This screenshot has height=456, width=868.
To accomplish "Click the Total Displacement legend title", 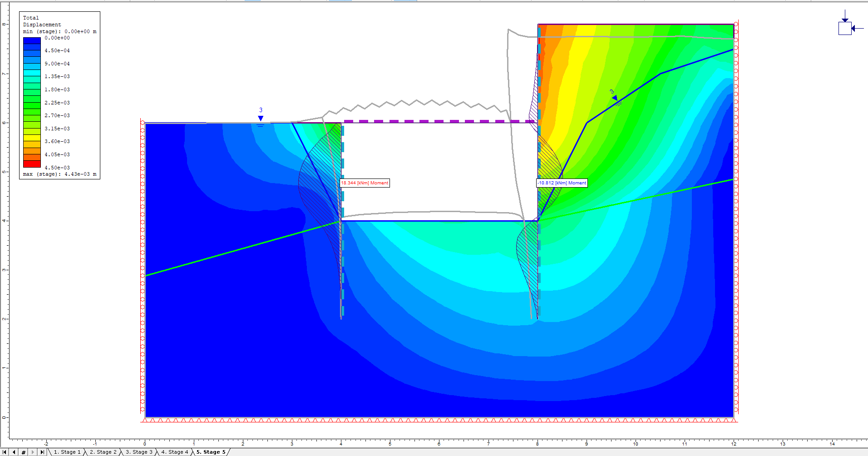I will pos(42,21).
